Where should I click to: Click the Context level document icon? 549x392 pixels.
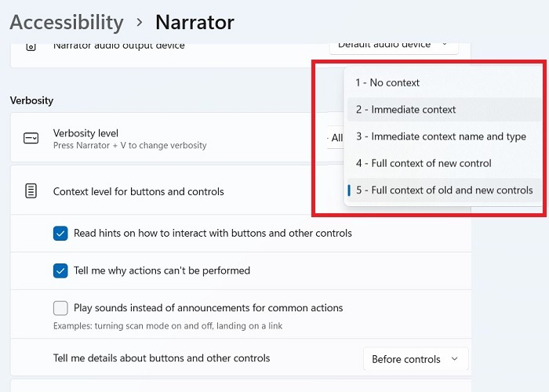tap(31, 191)
